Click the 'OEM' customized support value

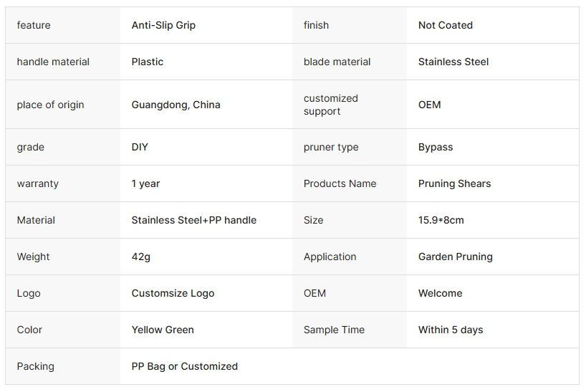pos(429,105)
